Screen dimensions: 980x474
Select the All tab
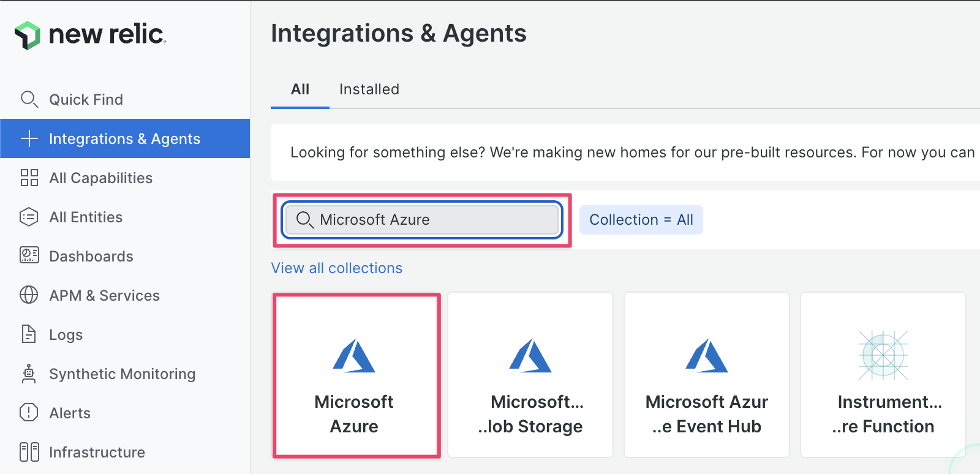(x=300, y=89)
